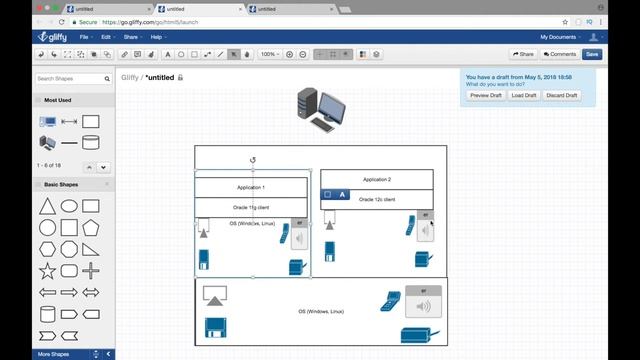Image resolution: width=640 pixels, height=360 pixels.
Task: Click the Preview Draft button
Action: pos(486,96)
